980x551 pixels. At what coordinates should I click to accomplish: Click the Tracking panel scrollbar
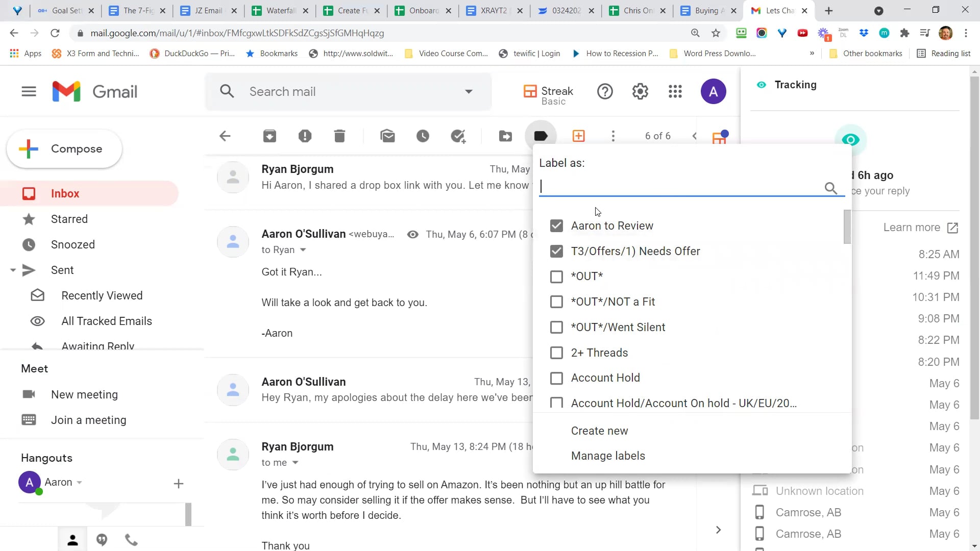pyautogui.click(x=974, y=247)
